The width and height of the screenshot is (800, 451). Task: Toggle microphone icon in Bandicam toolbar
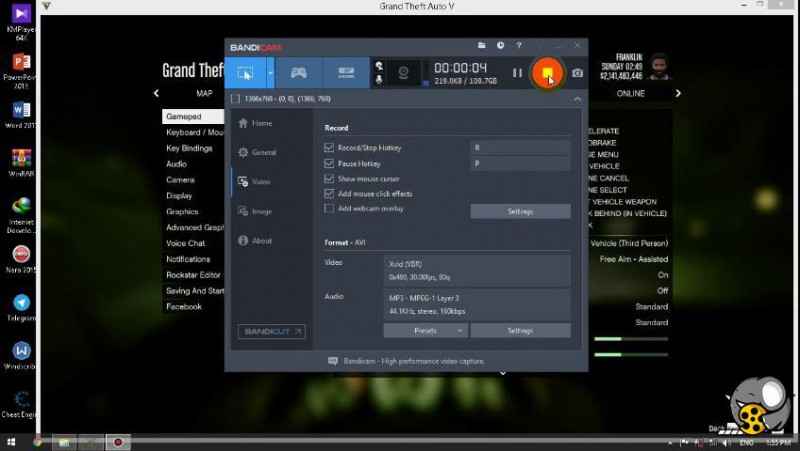379,80
